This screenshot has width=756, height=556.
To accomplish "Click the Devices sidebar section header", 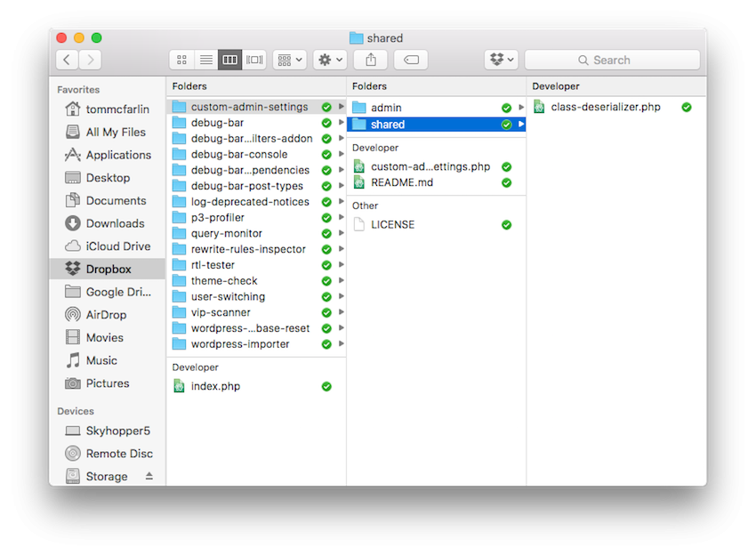I will pyautogui.click(x=76, y=411).
